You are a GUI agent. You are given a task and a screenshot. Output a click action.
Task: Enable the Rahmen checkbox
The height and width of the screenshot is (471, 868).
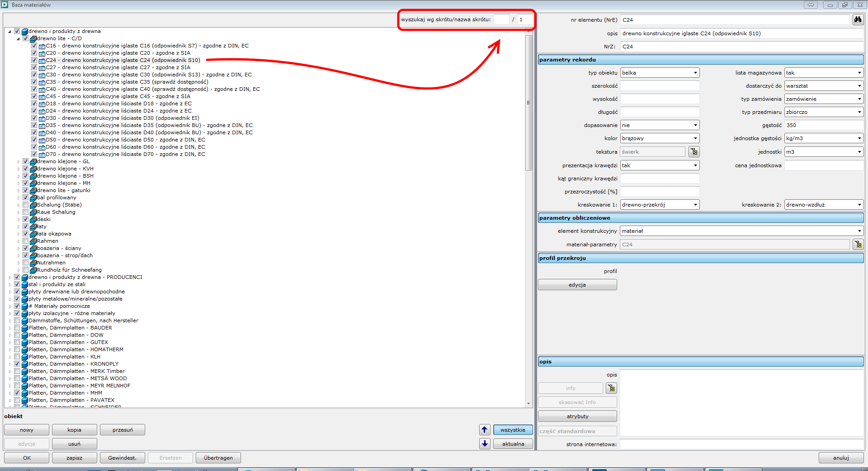(26, 241)
